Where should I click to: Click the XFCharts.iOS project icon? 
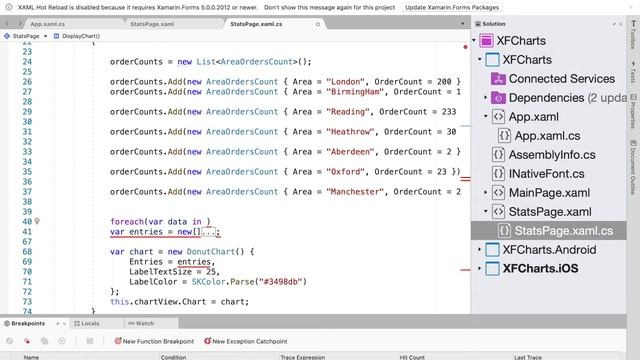pos(492,269)
